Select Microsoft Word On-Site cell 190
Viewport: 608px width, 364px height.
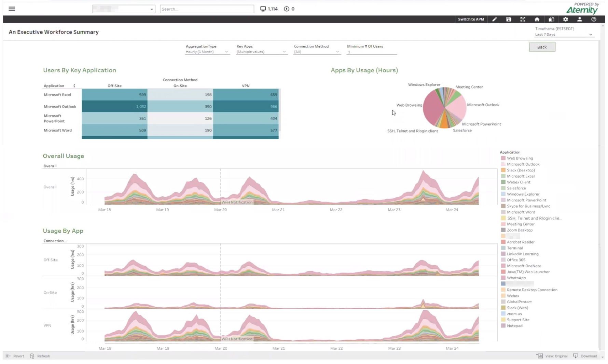pos(180,130)
